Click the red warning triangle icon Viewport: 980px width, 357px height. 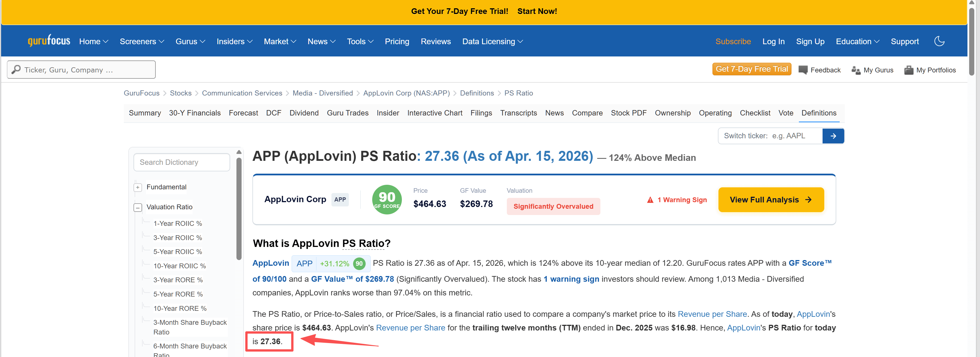click(x=650, y=200)
